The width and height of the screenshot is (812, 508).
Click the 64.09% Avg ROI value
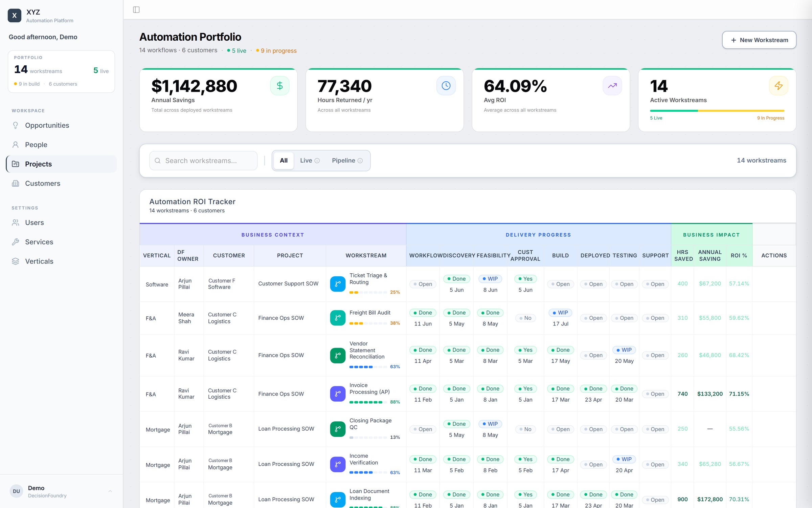point(515,86)
